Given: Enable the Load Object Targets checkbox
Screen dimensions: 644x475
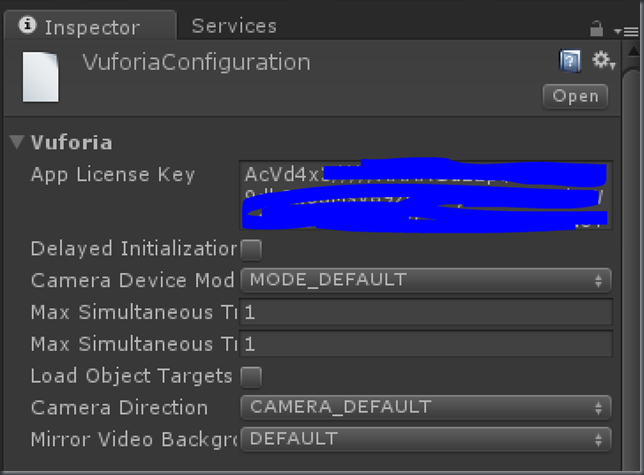Looking at the screenshot, I should (x=251, y=377).
